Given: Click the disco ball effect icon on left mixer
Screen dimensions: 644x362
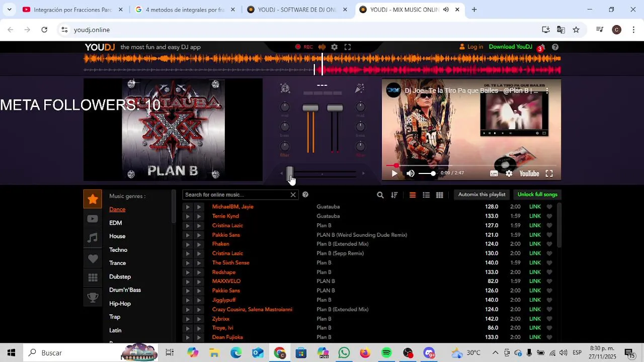Looking at the screenshot, I should tap(285, 88).
